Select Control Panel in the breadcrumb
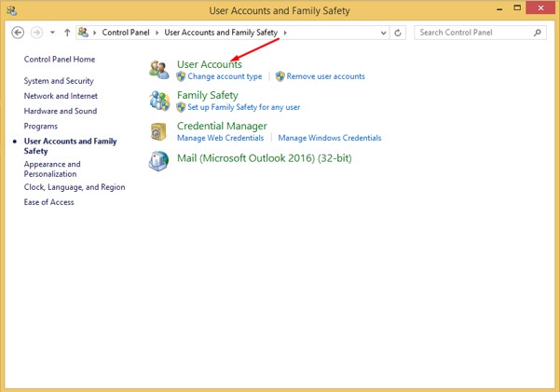Image resolution: width=560 pixels, height=392 pixels. (126, 33)
